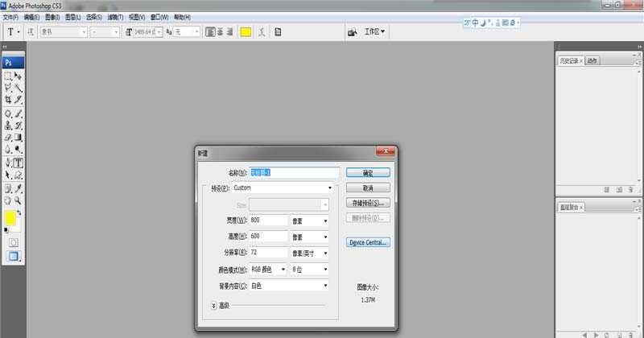644x338 pixels.
Task: Click the 确定 button in dialog
Action: [368, 172]
